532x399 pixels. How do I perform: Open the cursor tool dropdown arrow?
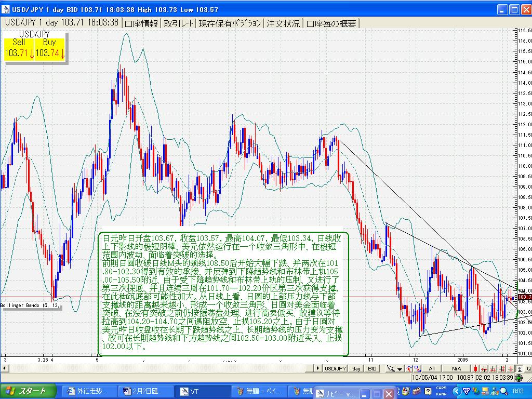pos(400,369)
